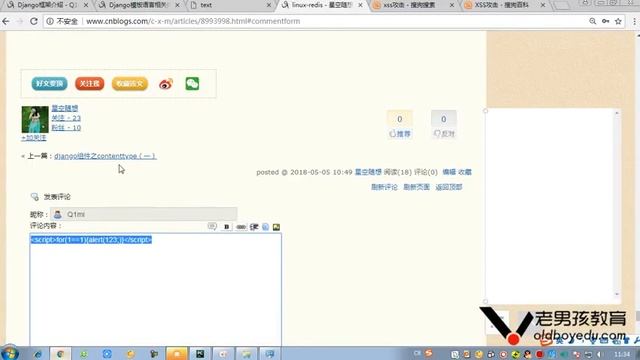Open the 粉丝 - 10 link
The width and height of the screenshot is (640, 360).
66,128
